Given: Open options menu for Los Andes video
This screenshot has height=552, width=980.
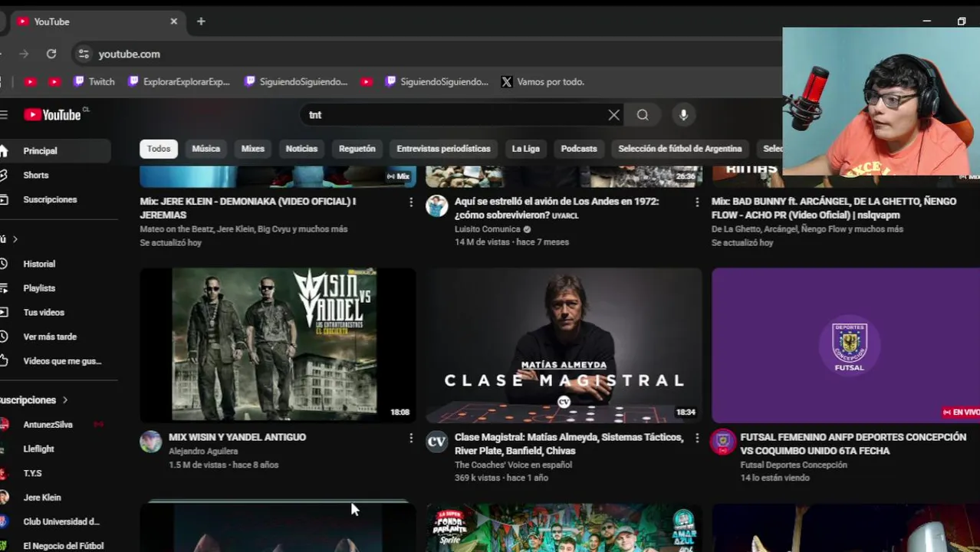Looking at the screenshot, I should pos(696,202).
